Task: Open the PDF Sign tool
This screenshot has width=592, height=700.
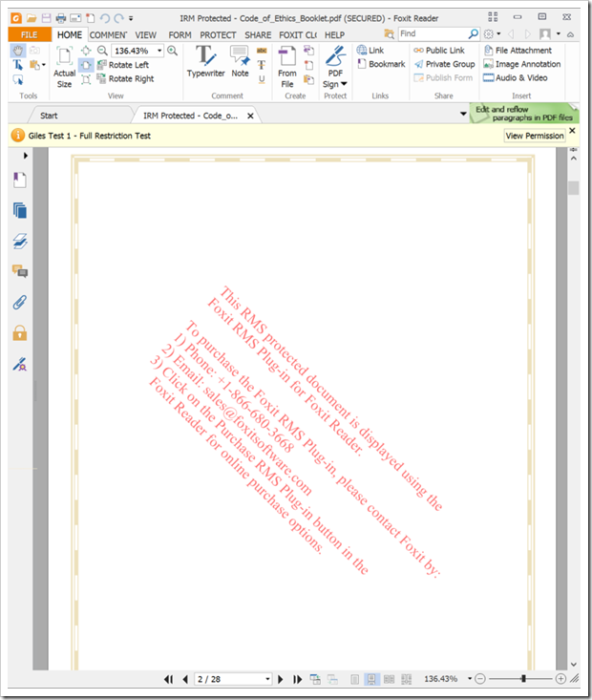Action: [x=335, y=65]
